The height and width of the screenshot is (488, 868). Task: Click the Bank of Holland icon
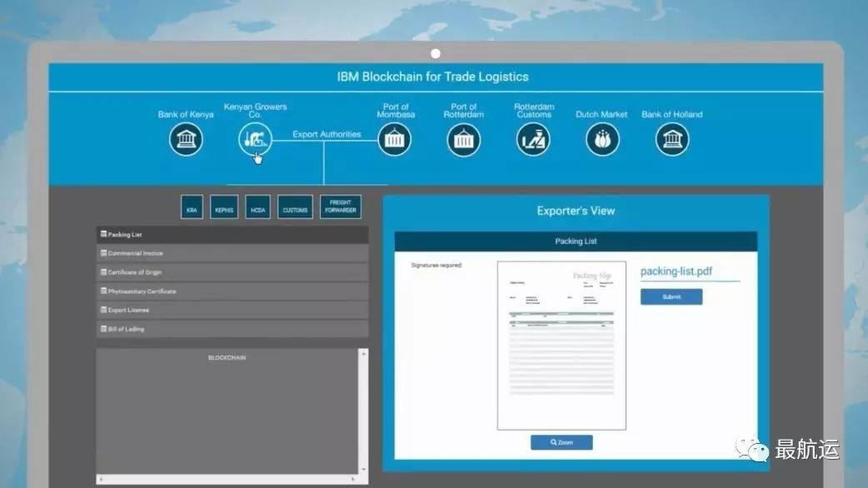[x=672, y=139]
